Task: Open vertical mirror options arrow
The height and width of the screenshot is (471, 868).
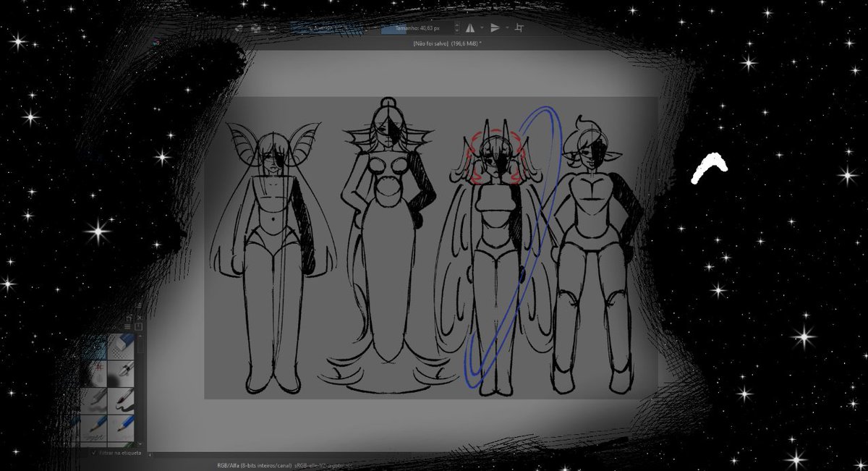Action: (507, 27)
